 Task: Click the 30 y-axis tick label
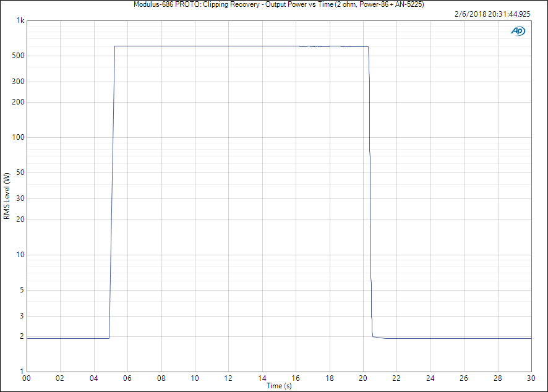click(x=20, y=198)
